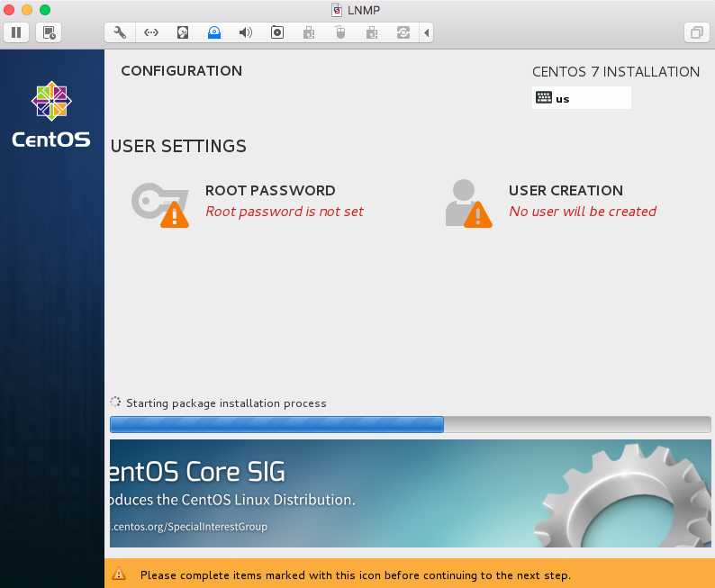Click the USER SETTINGS heading
715x588 pixels.
[178, 146]
